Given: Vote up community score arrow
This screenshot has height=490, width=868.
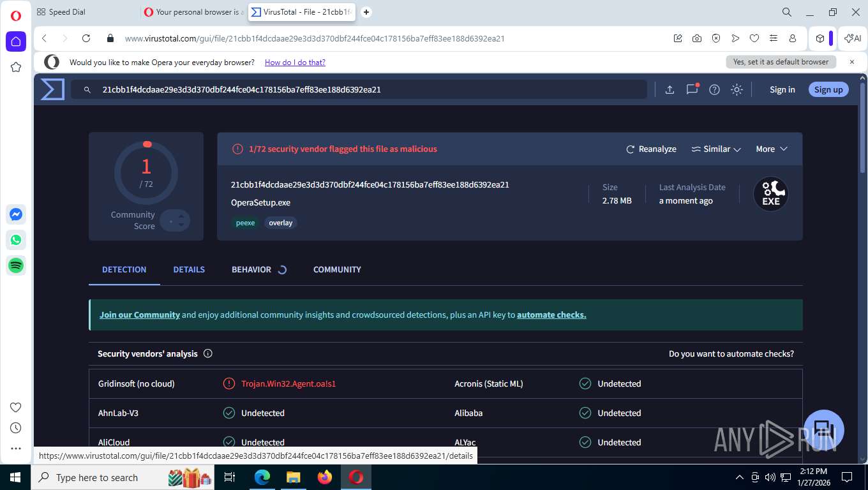Looking at the screenshot, I should pos(181,216).
